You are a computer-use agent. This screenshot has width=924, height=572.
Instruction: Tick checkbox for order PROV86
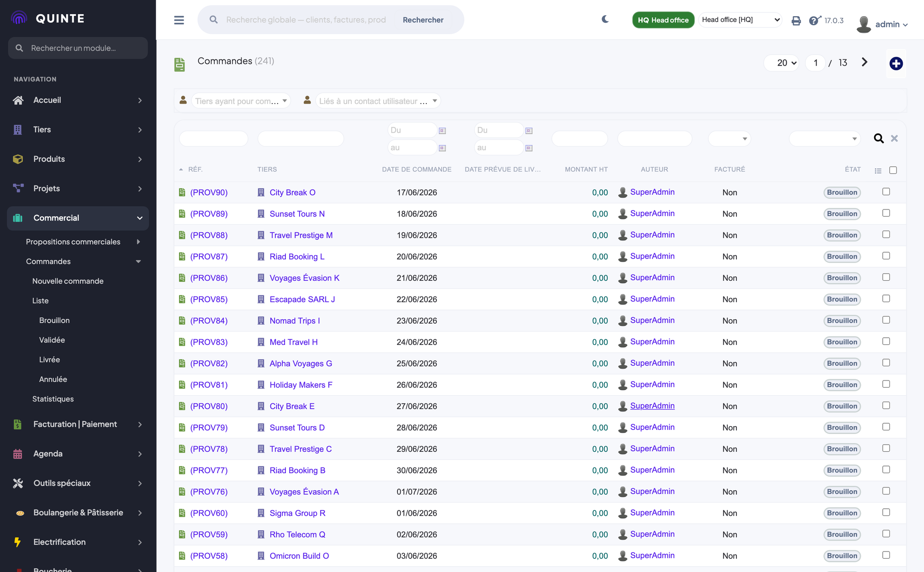[x=886, y=277]
